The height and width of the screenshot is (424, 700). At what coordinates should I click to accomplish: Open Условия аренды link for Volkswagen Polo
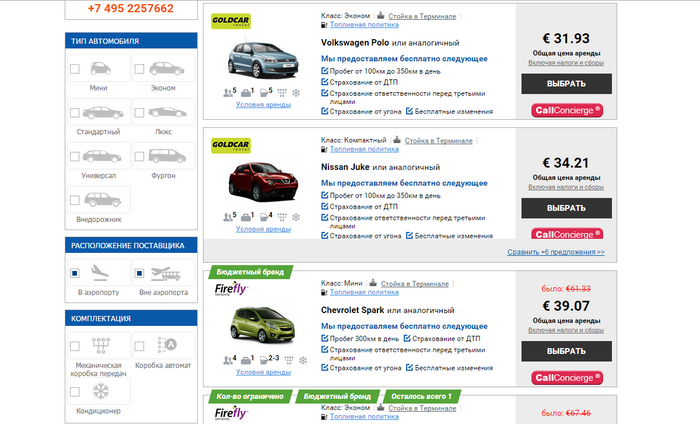pyautogui.click(x=263, y=104)
